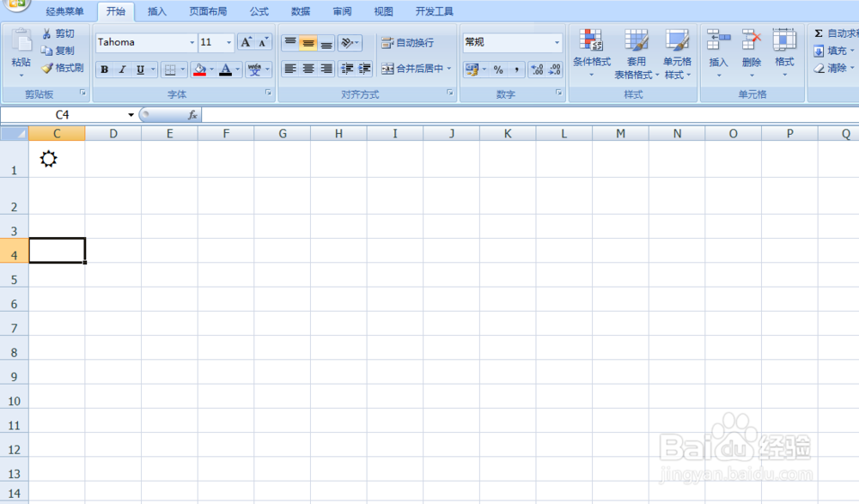Click inside the Name Box showing C4
The width and height of the screenshot is (859, 504).
coord(64,113)
